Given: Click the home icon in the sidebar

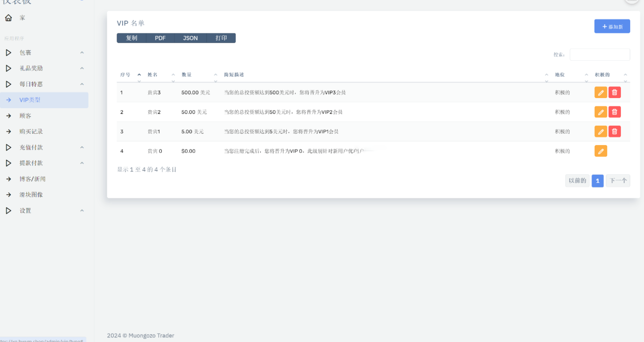Looking at the screenshot, I should (8, 18).
